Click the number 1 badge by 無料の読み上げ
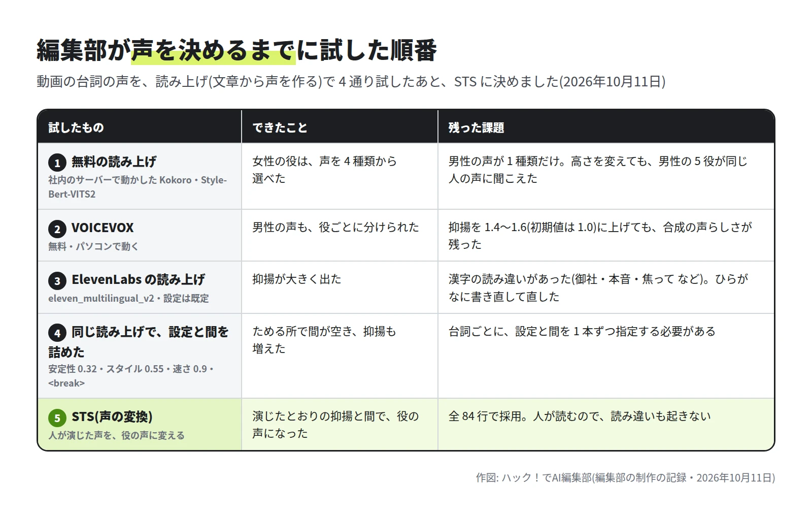The image size is (812, 513). pos(57,163)
